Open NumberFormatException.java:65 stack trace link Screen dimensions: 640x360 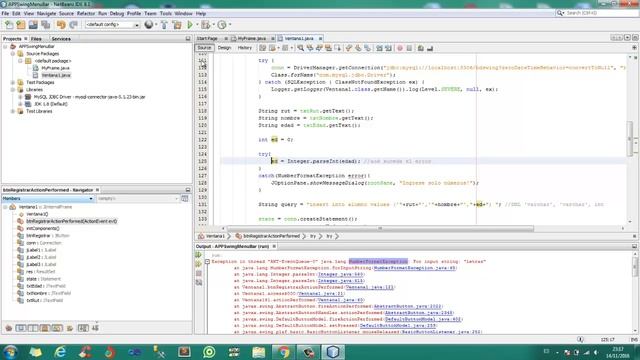tap(415, 268)
